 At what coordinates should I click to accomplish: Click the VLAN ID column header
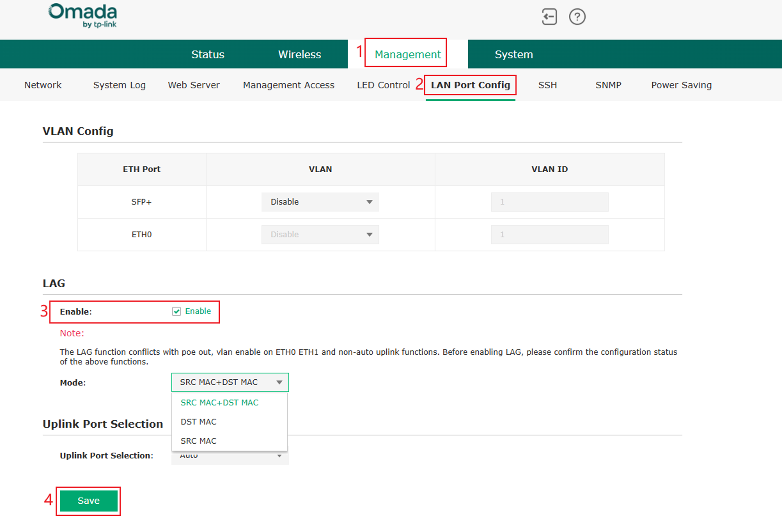point(550,169)
